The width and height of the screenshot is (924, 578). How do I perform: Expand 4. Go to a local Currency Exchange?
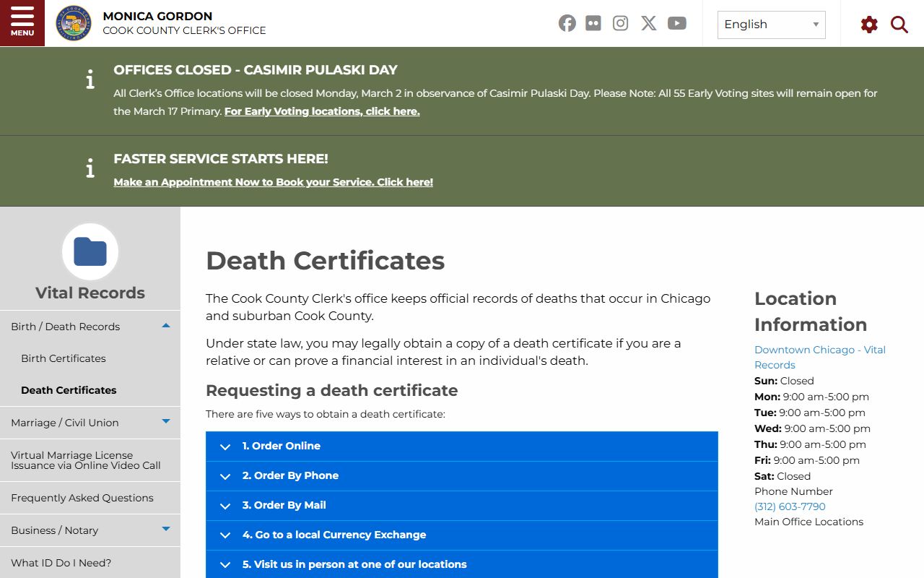click(x=462, y=535)
